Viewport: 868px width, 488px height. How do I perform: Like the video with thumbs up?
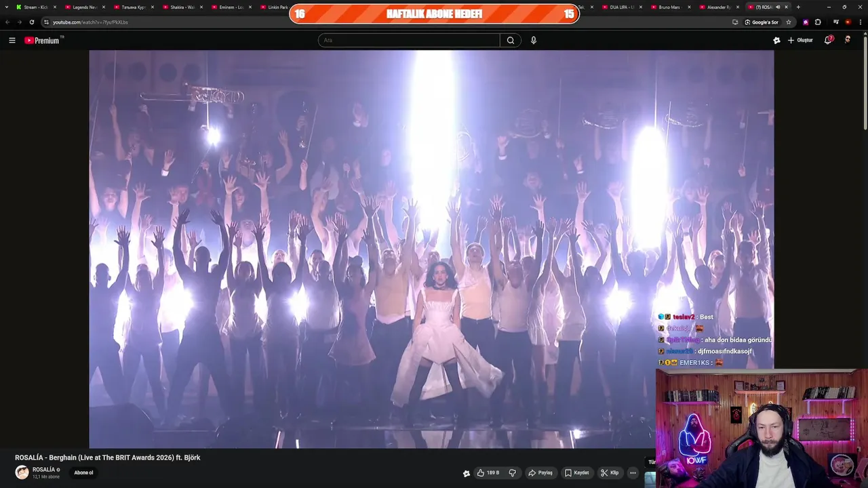point(488,473)
